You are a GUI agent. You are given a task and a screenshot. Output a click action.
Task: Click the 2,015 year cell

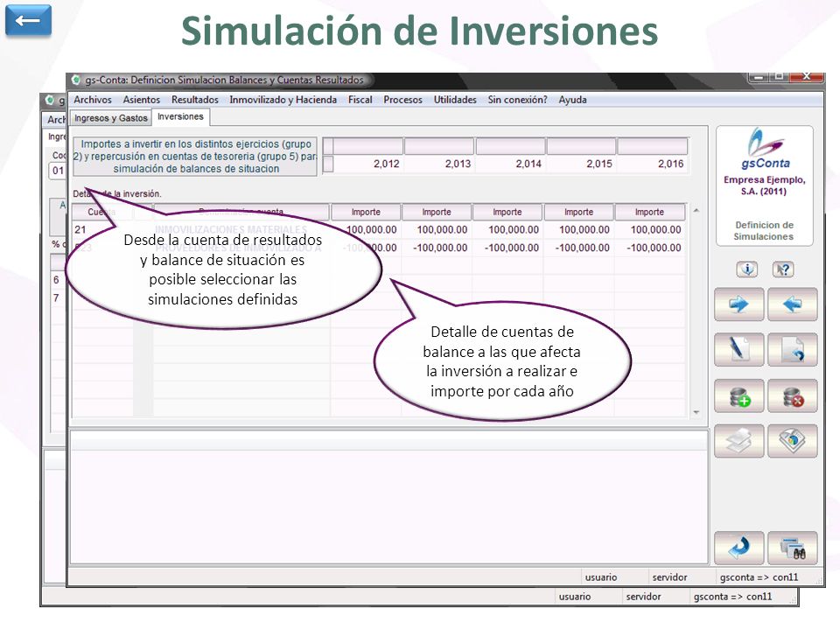point(581,164)
